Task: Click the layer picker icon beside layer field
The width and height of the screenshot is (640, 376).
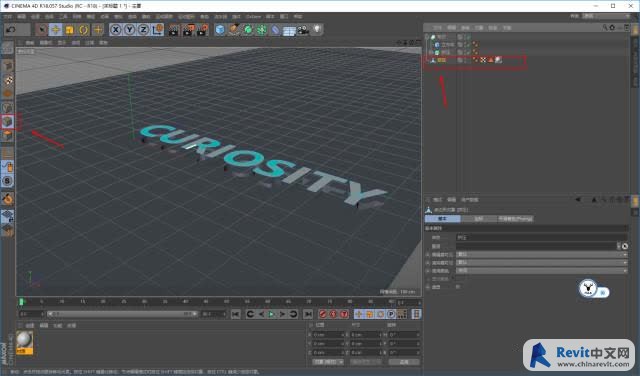Action: click(625, 246)
